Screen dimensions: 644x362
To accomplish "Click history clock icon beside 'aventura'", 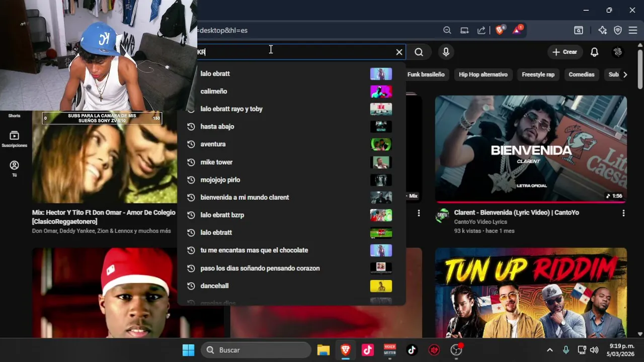I will coord(191,144).
